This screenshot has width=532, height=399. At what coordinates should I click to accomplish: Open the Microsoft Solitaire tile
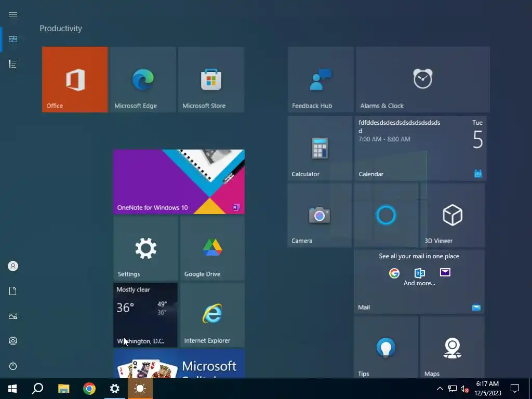(179, 364)
